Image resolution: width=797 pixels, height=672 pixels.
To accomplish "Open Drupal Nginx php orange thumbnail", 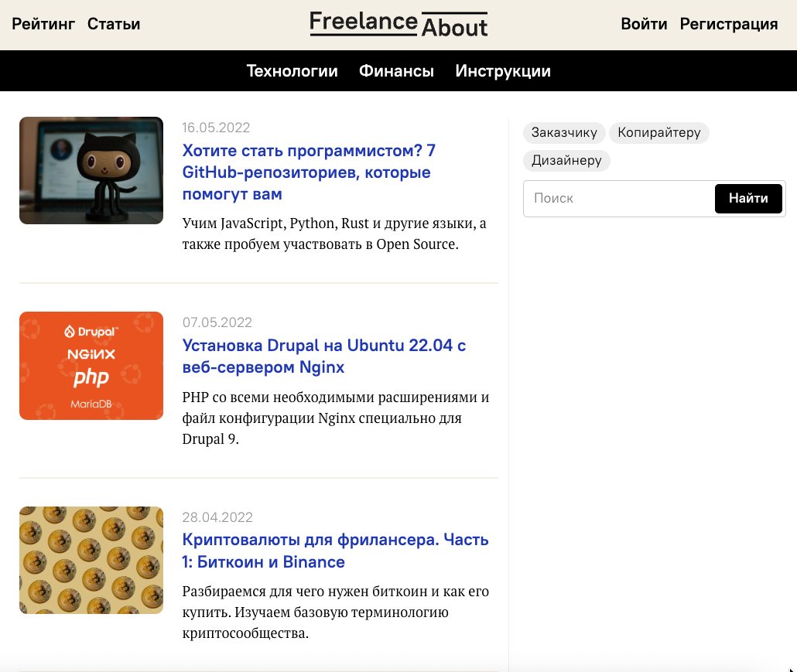I will 91,366.
